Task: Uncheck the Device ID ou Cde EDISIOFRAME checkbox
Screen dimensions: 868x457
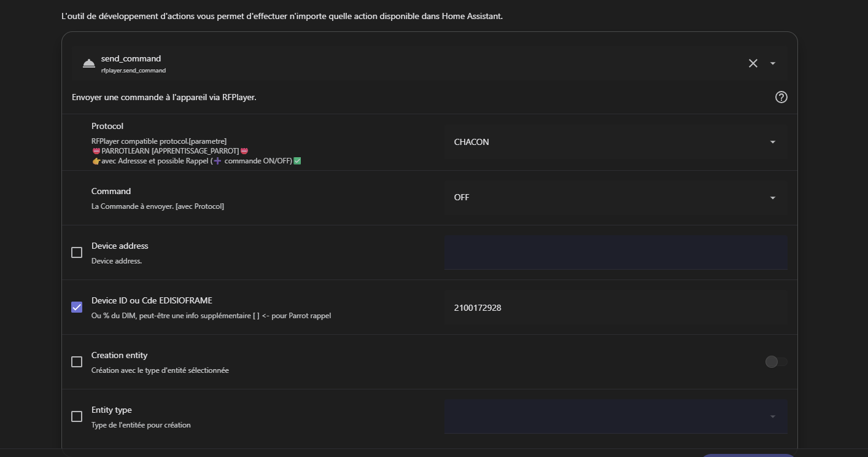Action: tap(77, 307)
